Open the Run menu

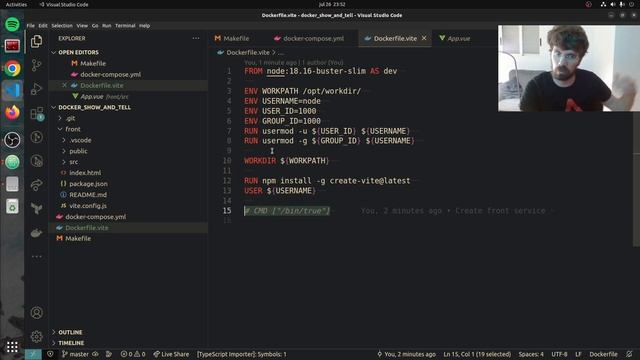tap(107, 25)
